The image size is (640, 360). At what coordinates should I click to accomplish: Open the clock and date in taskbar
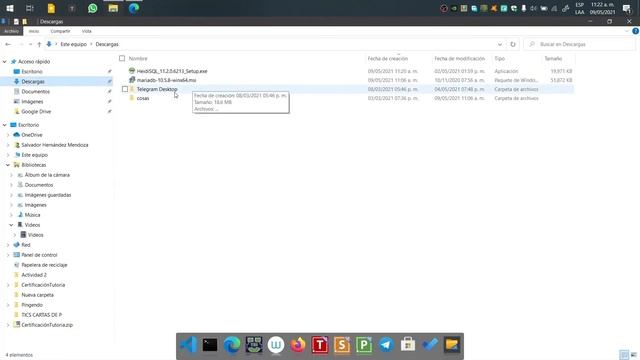[602, 8]
